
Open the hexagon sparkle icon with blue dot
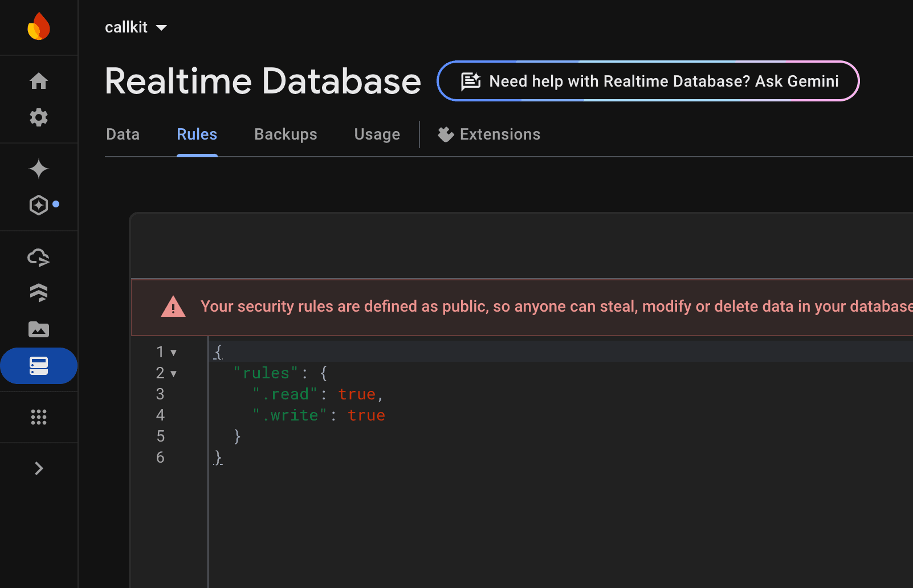coord(39,205)
